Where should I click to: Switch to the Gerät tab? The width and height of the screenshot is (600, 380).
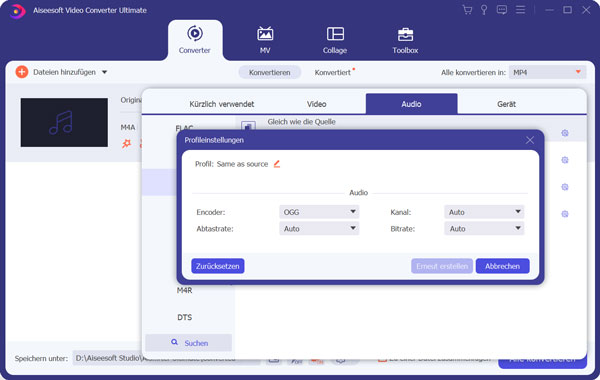[x=506, y=104]
